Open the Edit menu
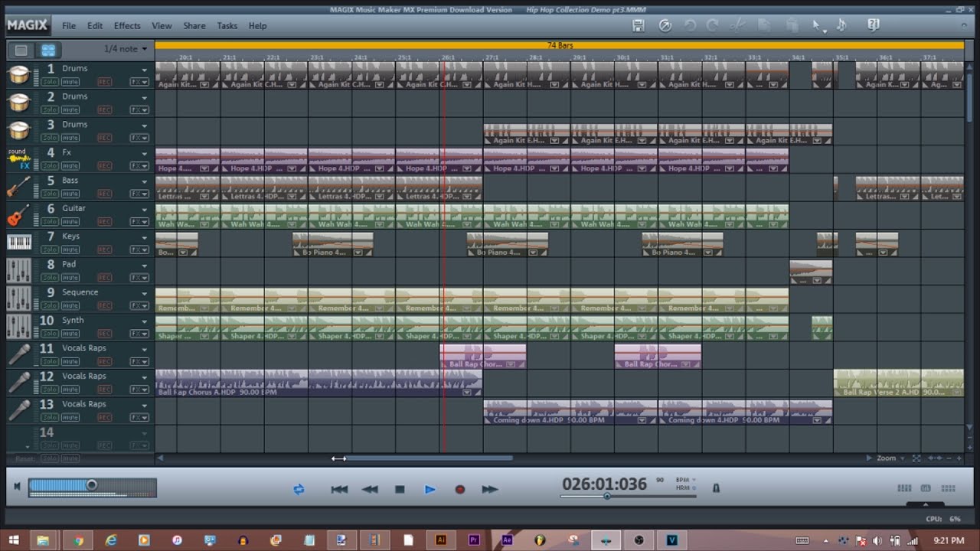This screenshot has height=551, width=980. click(95, 26)
